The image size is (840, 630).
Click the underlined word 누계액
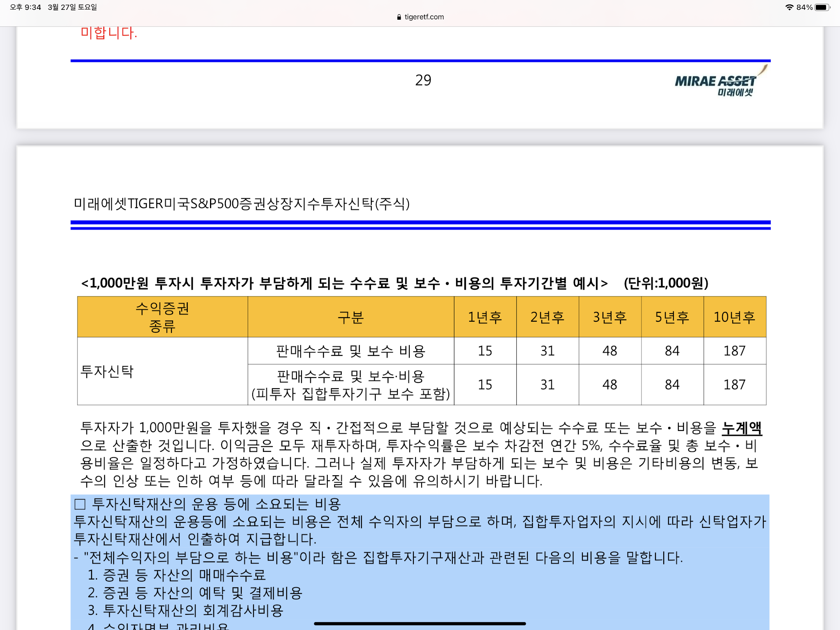pos(742,428)
